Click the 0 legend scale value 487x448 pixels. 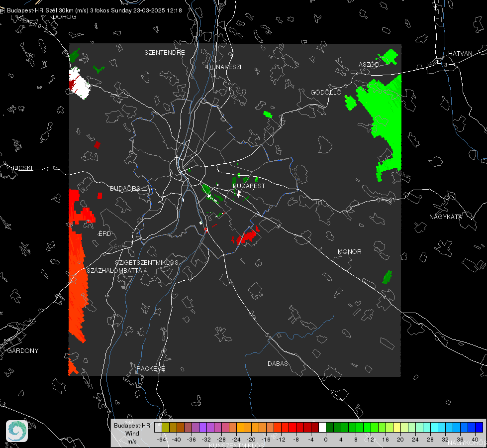coord(326,440)
